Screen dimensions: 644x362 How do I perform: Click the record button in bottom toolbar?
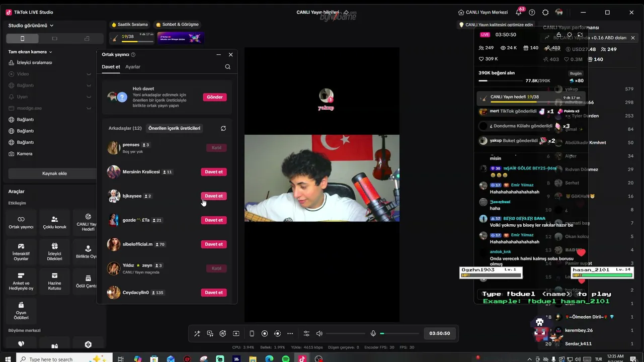[265, 333]
